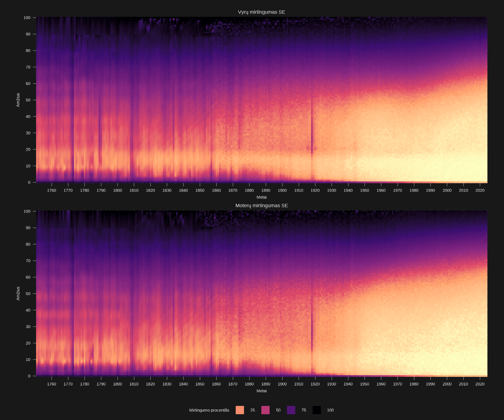This screenshot has height=420, width=504.
Task: Click the legend swatch for percentile 50
Action: [265, 410]
